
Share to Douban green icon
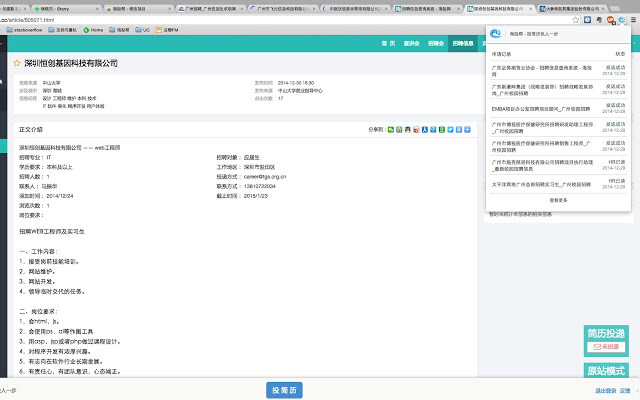coord(442,130)
